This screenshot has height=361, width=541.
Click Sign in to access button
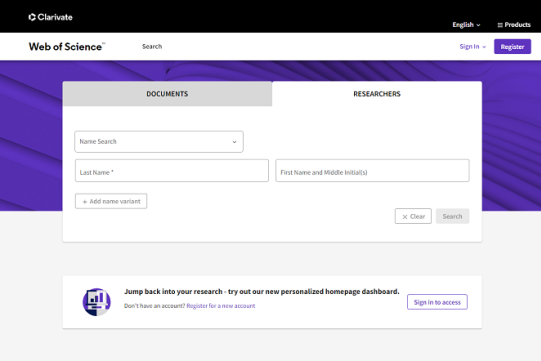[x=437, y=302]
